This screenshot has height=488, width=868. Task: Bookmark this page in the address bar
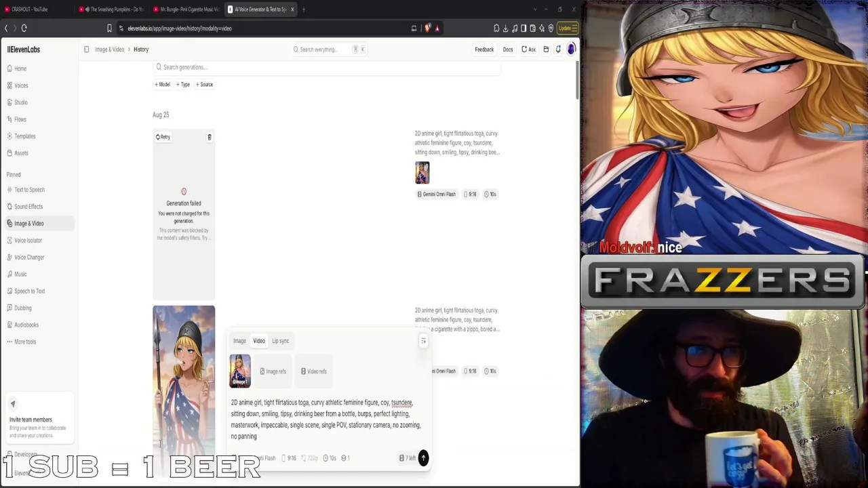(x=109, y=28)
